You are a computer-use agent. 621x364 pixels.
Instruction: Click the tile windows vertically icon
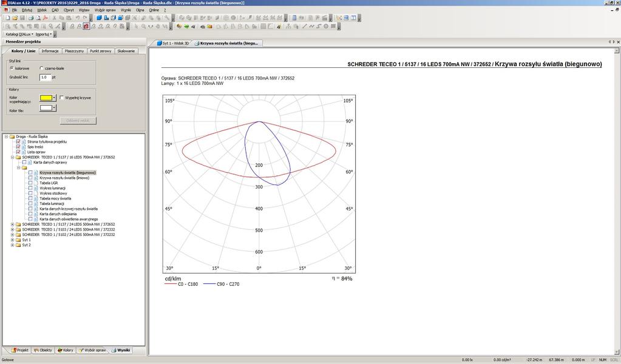pyautogui.click(x=353, y=18)
